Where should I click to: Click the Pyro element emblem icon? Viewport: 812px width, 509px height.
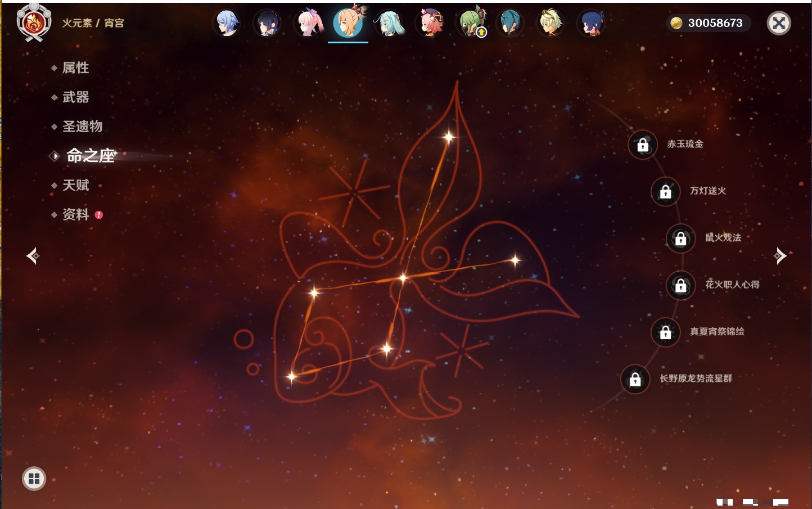coord(34,22)
